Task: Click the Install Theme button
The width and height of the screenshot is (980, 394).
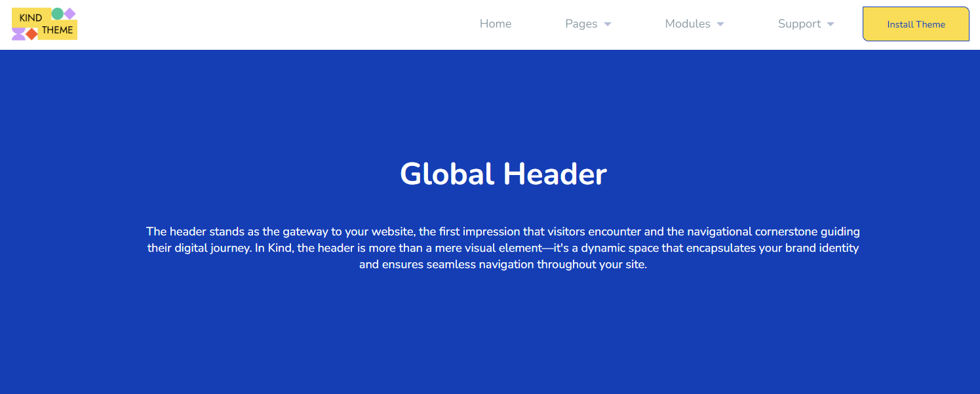Action: click(916, 24)
